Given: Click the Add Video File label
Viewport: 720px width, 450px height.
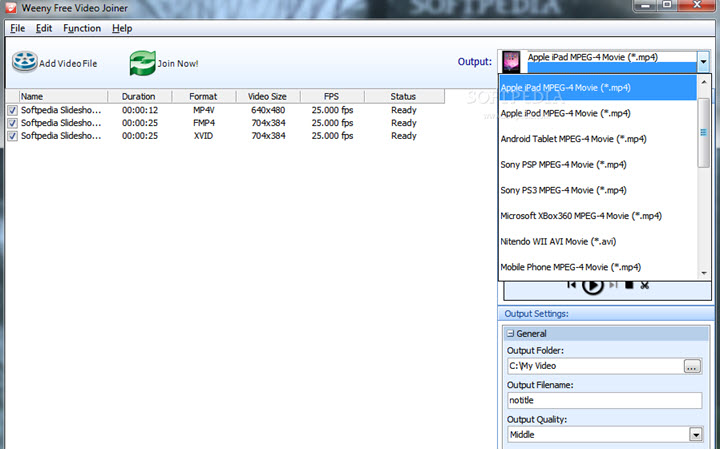Looking at the screenshot, I should click(68, 64).
